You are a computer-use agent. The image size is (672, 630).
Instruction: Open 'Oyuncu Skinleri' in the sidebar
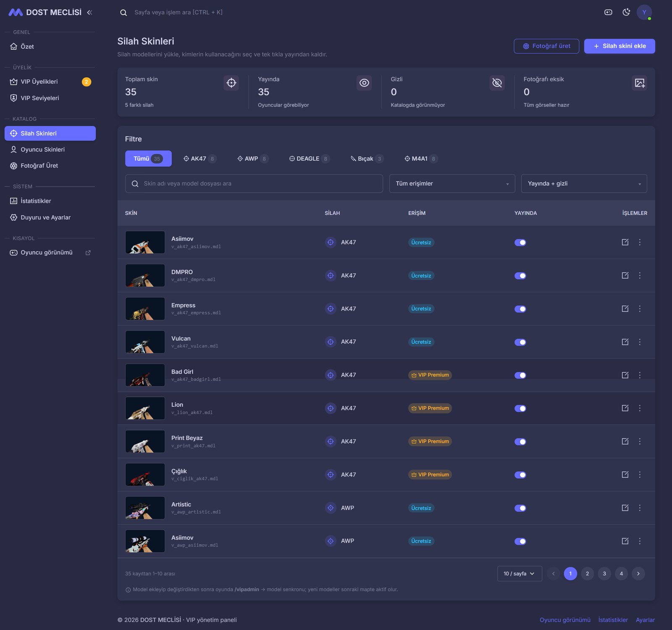[x=50, y=150]
